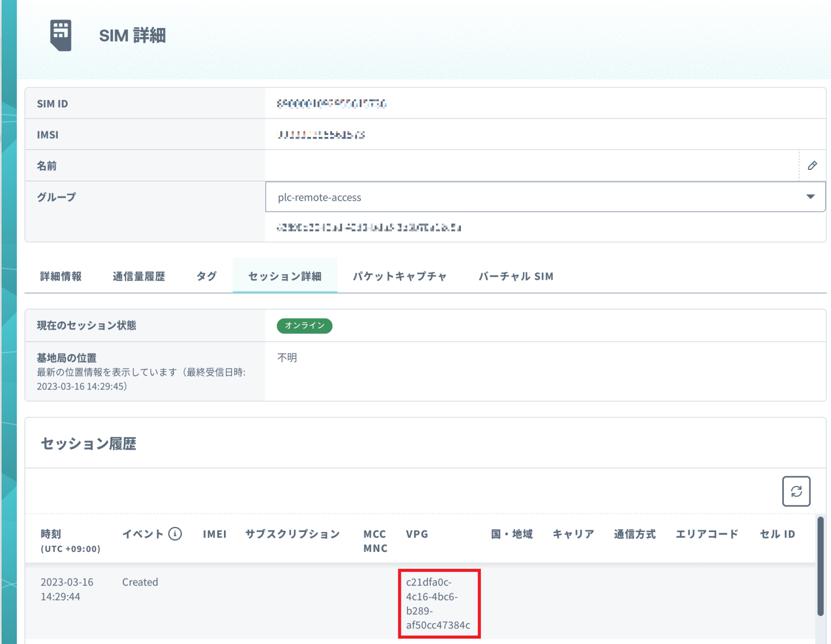The height and width of the screenshot is (644, 831).
Task: Open the パケットキャプチャ tab
Action: click(x=400, y=277)
